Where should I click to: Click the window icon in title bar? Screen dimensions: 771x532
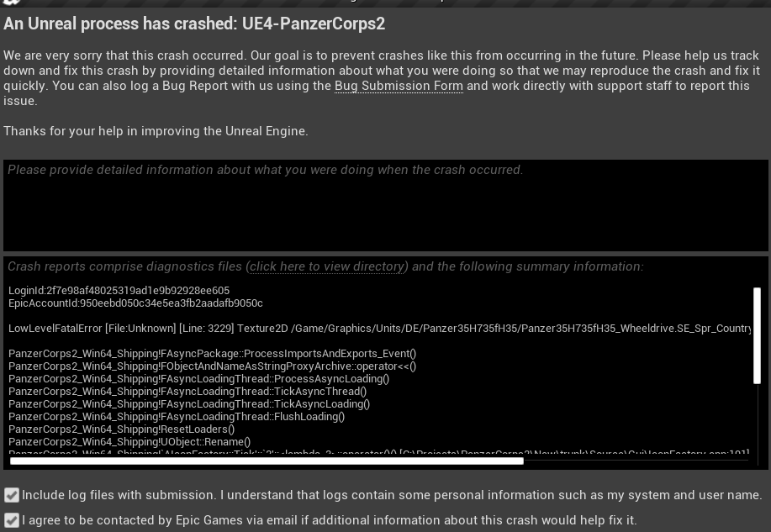[x=10, y=3]
